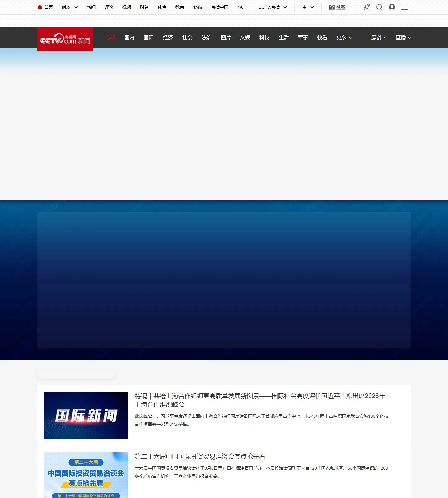The height and width of the screenshot is (498, 448).
Task: Click the 首页 text link
Action: pos(49,7)
